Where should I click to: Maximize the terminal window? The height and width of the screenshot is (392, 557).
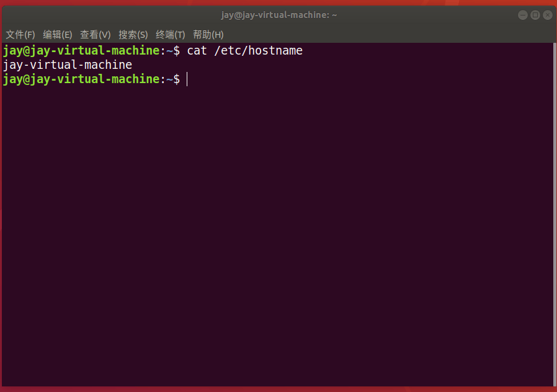535,15
